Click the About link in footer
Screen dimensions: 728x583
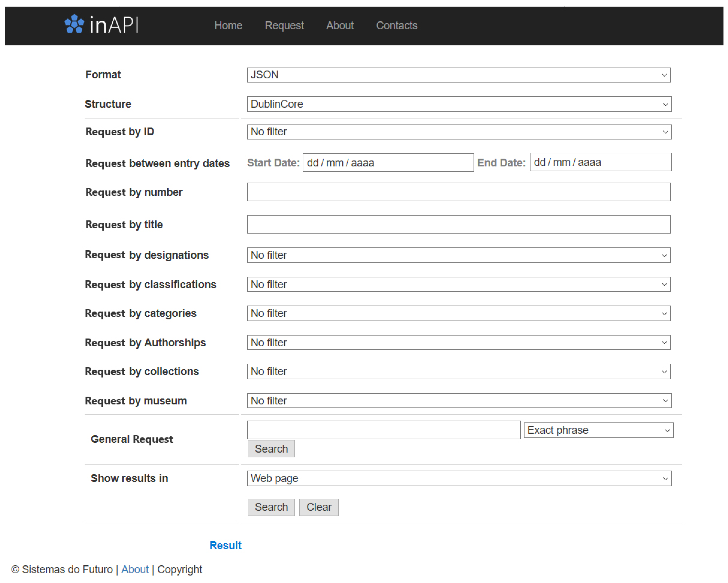coord(135,569)
